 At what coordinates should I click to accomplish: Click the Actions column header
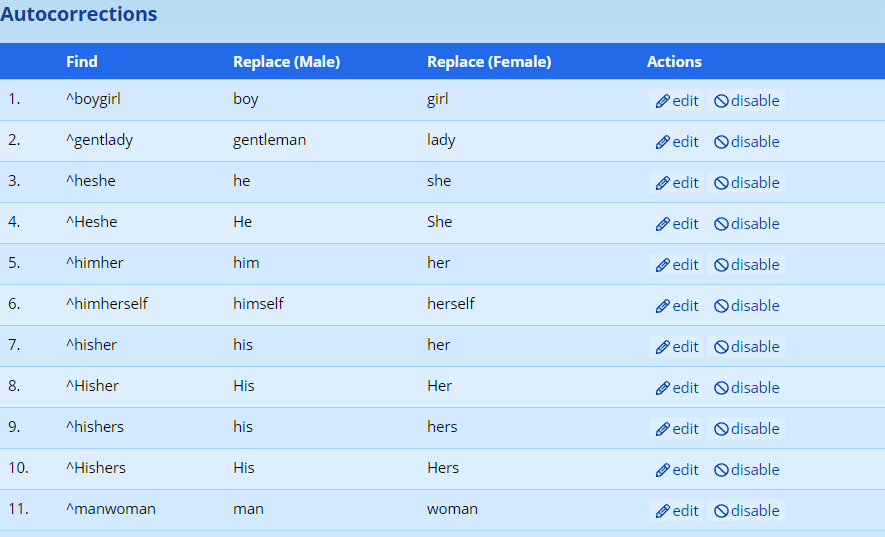pyautogui.click(x=674, y=62)
